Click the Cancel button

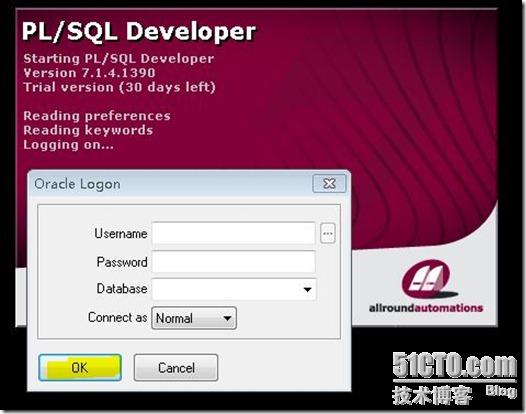(x=176, y=368)
